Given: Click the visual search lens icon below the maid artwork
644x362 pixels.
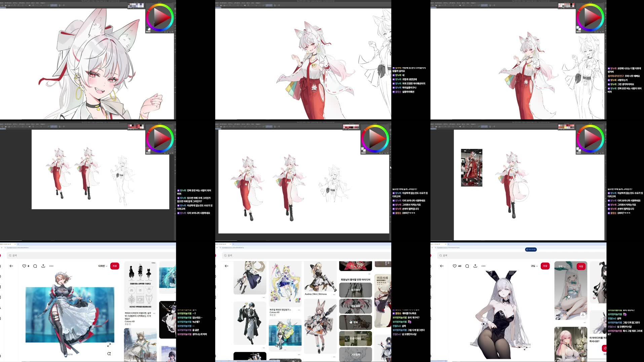Looking at the screenshot, I should coord(109,354).
